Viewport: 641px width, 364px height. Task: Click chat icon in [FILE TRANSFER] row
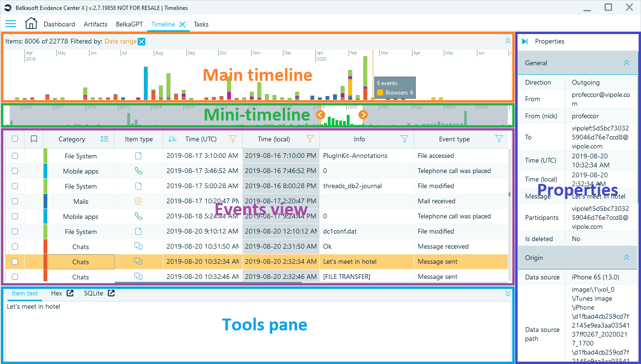[x=139, y=277]
